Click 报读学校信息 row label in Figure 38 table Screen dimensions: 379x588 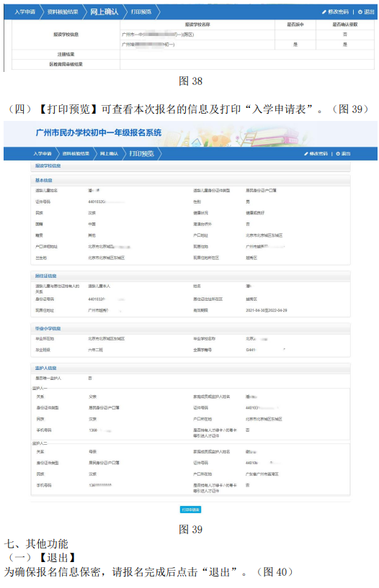(x=66, y=35)
